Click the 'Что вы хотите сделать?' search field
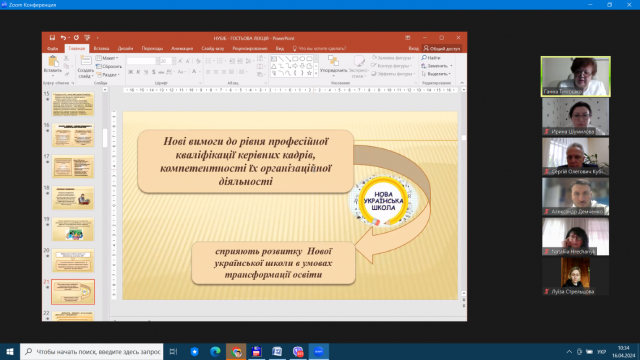The image size is (640, 360). 320,49
